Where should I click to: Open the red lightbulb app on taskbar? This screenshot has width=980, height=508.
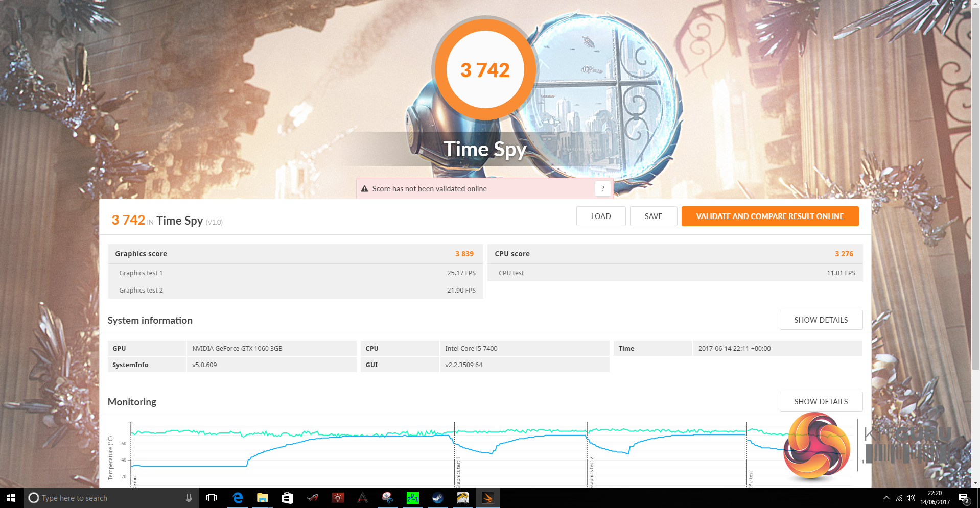click(x=337, y=498)
